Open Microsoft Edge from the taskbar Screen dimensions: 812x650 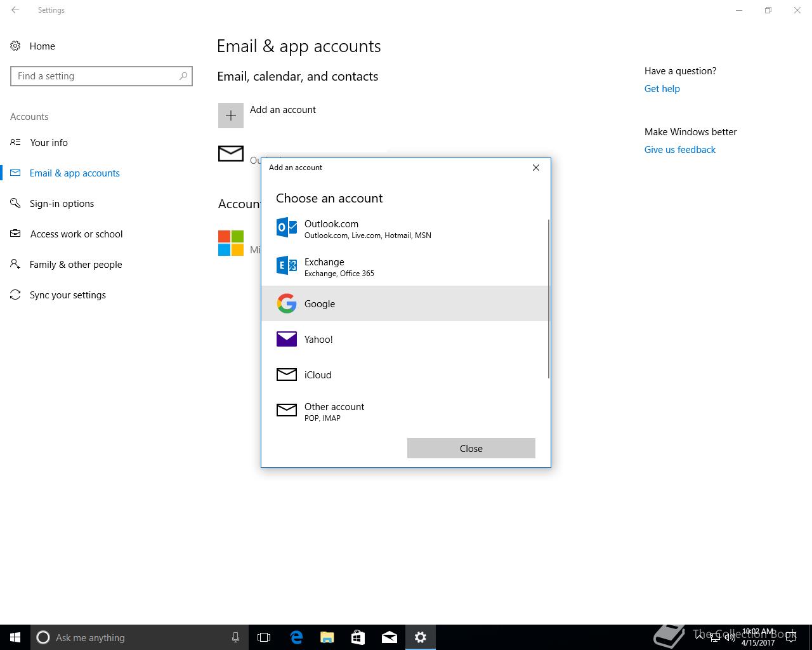coord(296,637)
